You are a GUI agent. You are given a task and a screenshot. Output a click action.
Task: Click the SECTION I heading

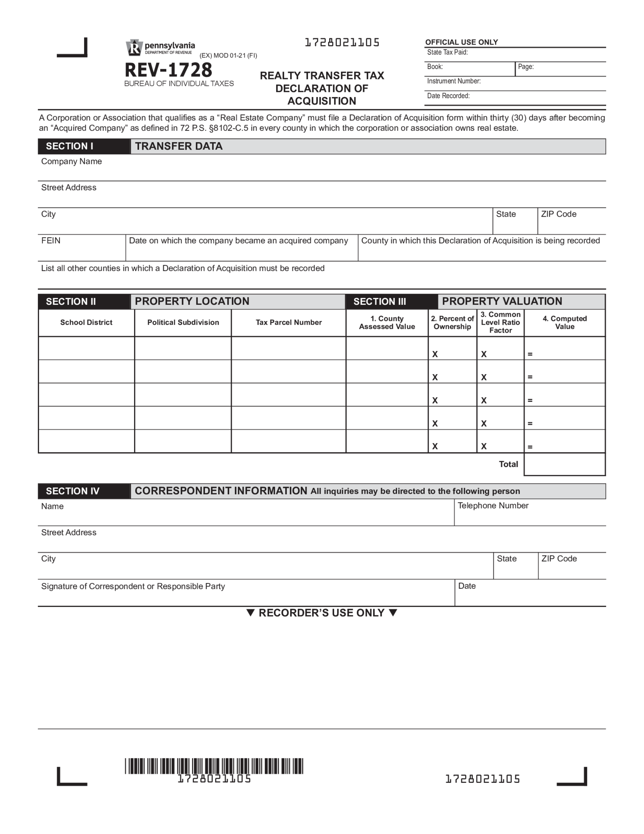[x=69, y=146]
